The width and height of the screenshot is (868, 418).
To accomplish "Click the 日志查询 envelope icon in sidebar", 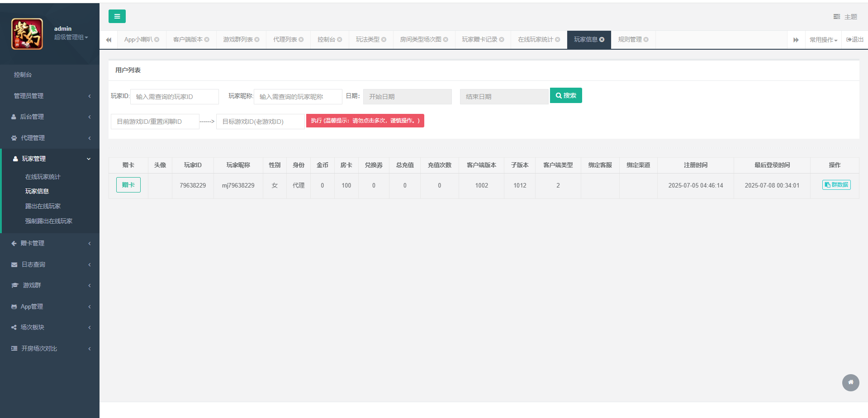I will tap(14, 264).
